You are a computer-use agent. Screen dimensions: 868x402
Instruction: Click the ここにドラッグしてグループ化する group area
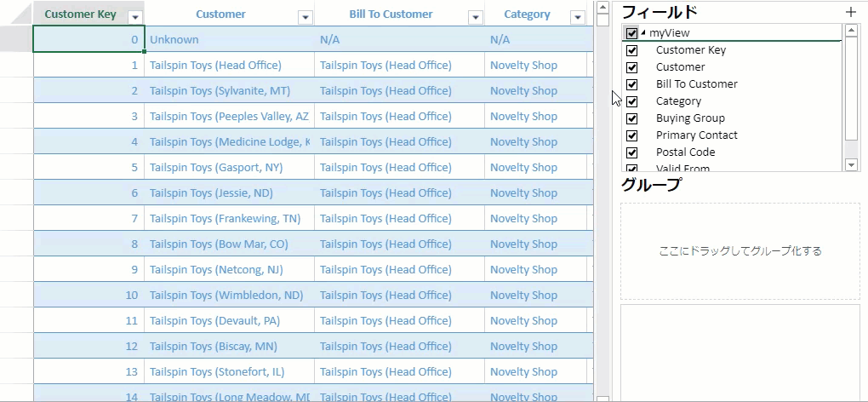click(x=740, y=251)
